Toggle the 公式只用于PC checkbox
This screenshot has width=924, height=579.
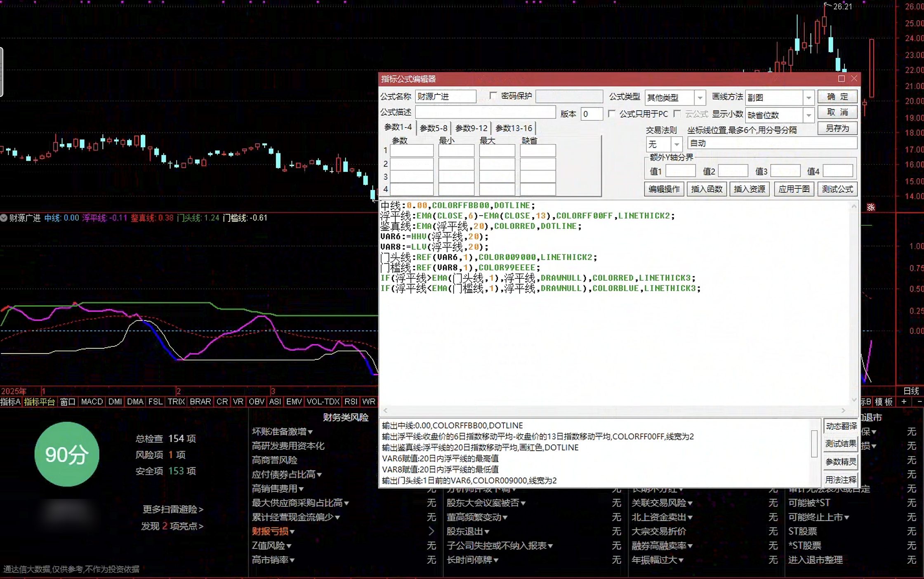(612, 113)
